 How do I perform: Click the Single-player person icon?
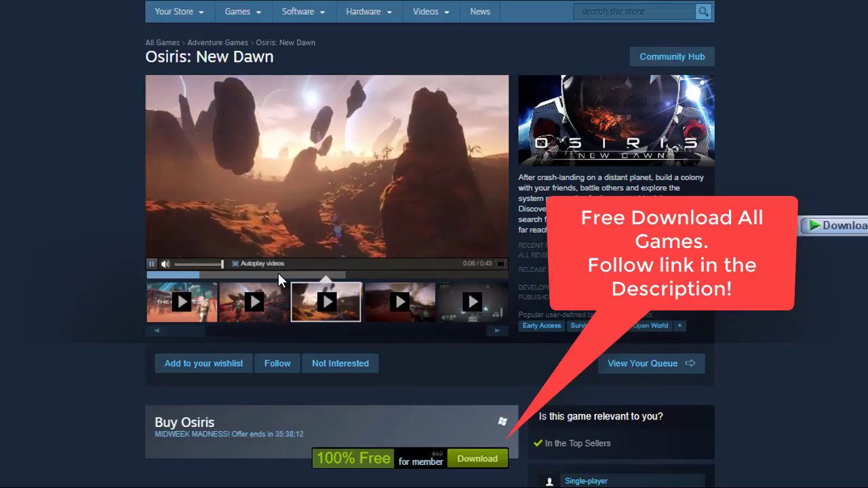tap(549, 482)
